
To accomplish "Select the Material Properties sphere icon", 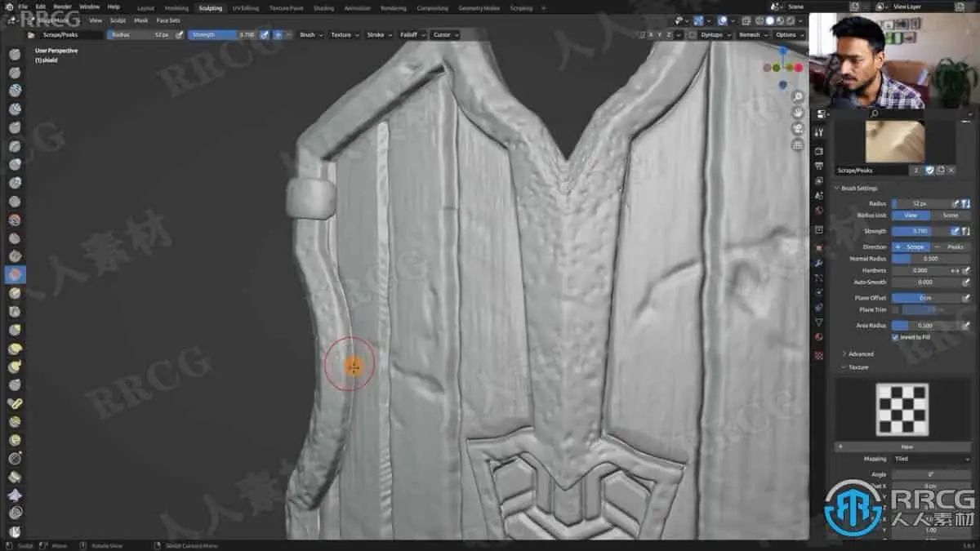I will pyautogui.click(x=819, y=337).
